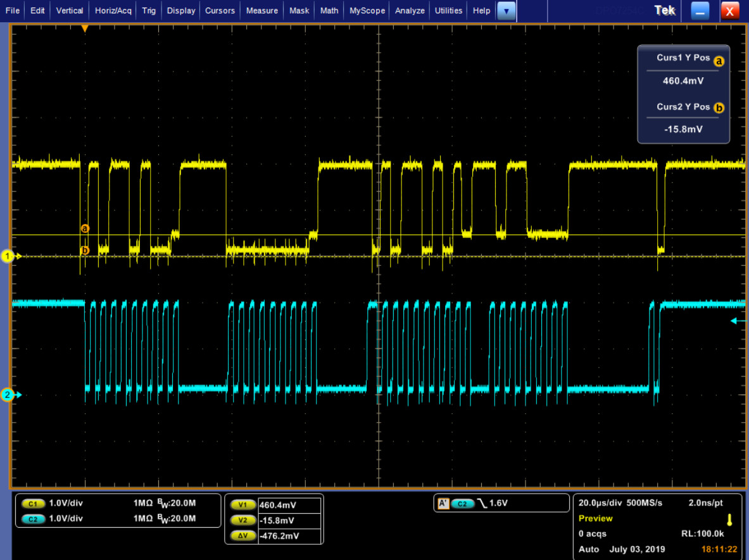Open the Measure menu
Viewport: 749px width, 560px height.
(261, 11)
